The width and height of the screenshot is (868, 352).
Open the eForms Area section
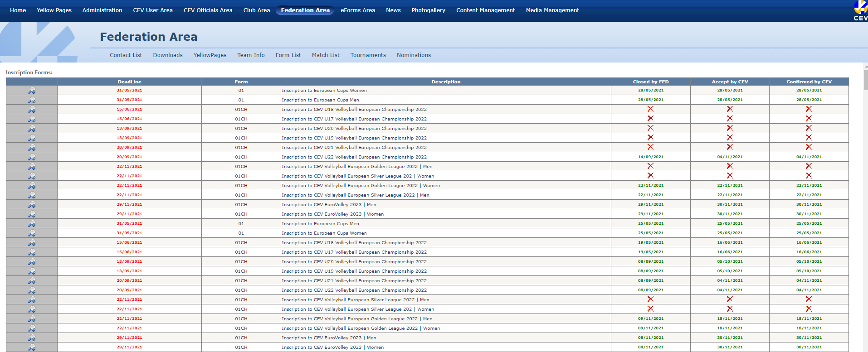point(358,10)
